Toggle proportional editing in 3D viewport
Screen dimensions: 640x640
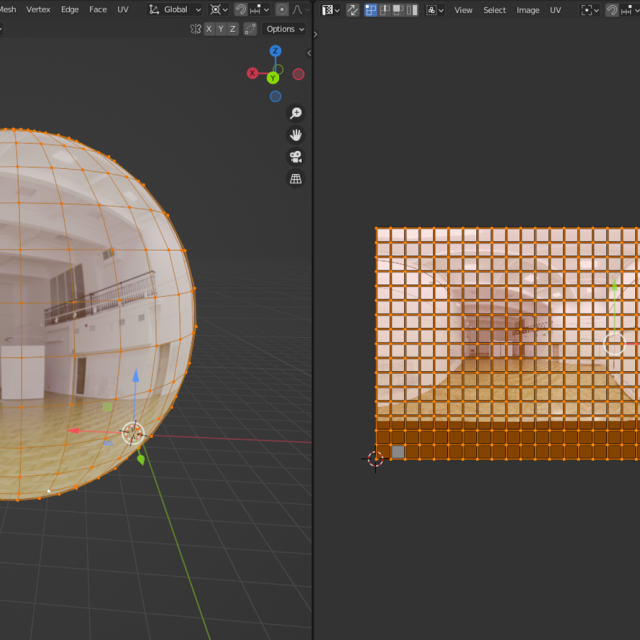pos(282,10)
